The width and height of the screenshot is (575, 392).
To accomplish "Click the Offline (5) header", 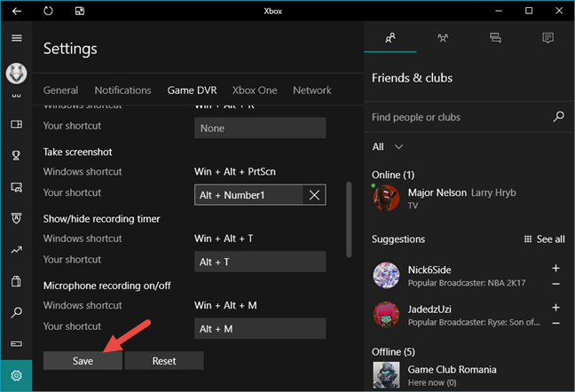I will click(393, 352).
